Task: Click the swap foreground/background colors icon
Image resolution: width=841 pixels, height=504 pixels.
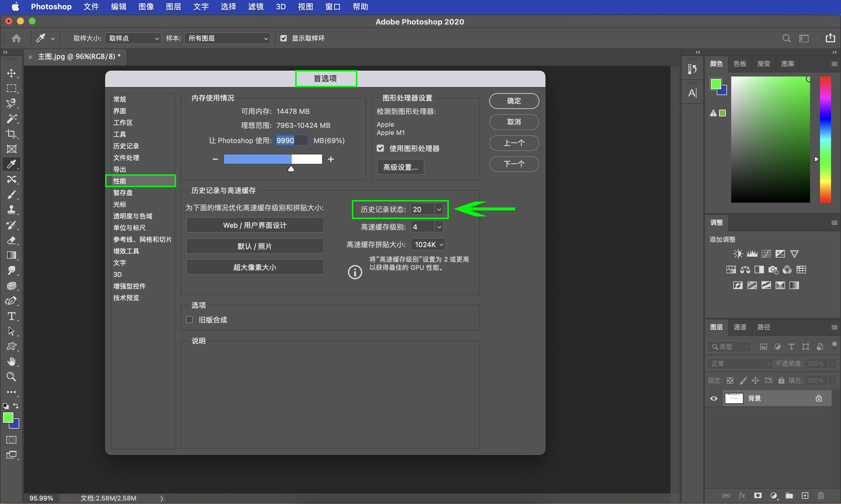Action: (x=16, y=406)
